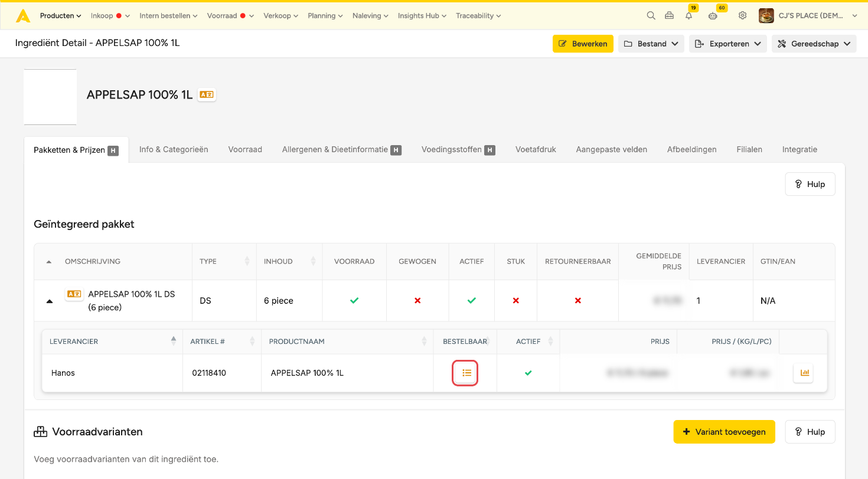868x479 pixels.
Task: Click Hulp button beside Variant toevoegen
Action: tap(810, 432)
